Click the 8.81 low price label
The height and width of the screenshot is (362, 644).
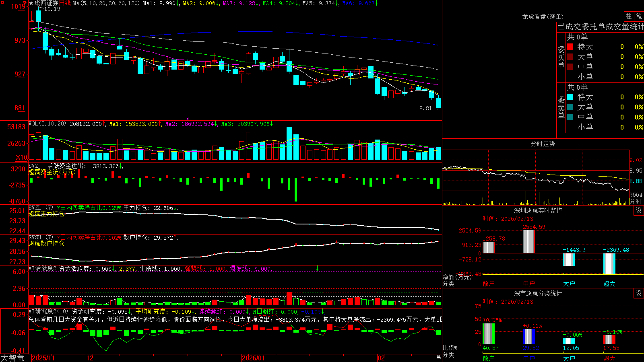(425, 108)
